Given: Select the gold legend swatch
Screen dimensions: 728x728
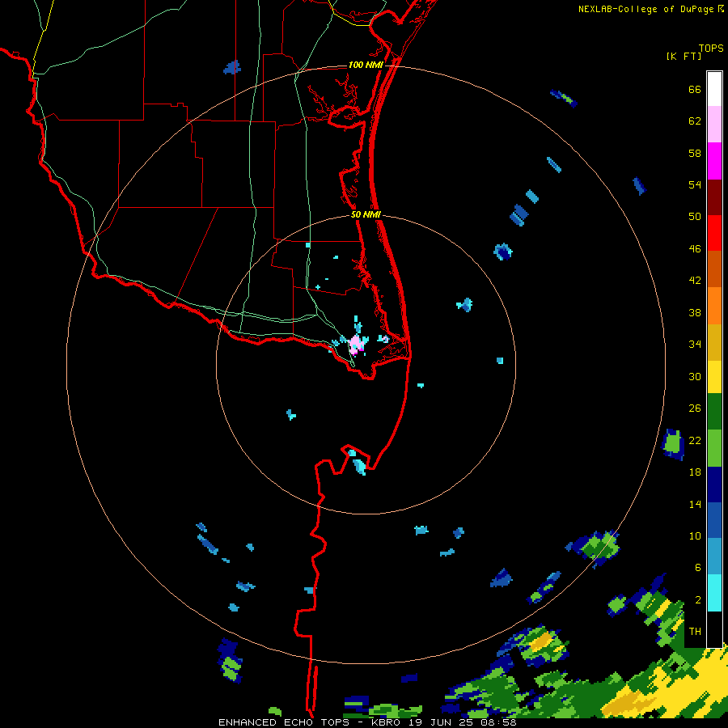Looking at the screenshot, I should (x=714, y=342).
